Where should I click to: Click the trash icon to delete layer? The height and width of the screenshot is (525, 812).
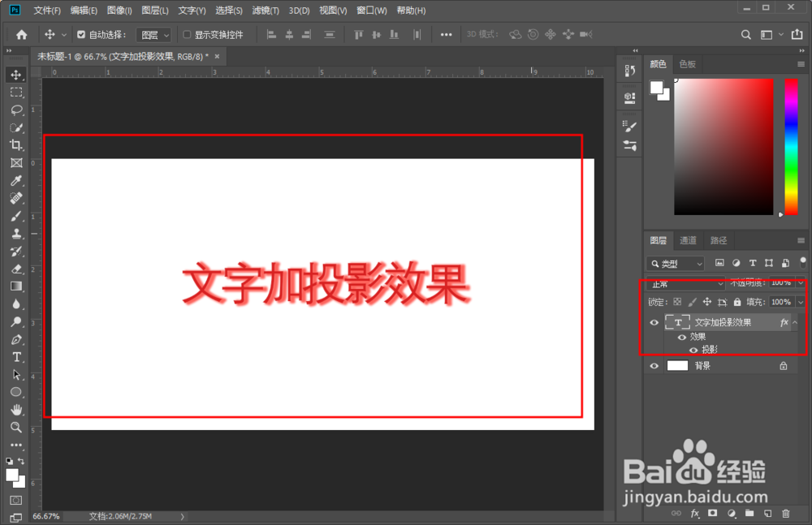click(785, 514)
